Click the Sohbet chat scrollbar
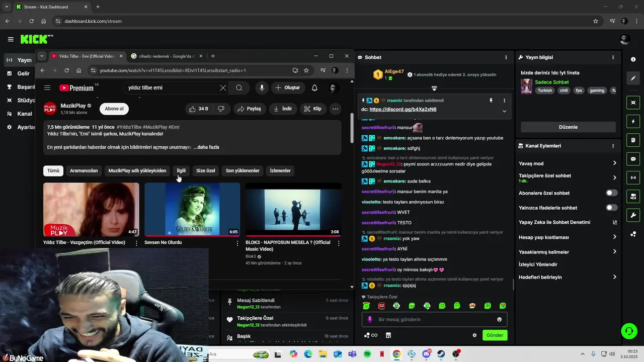644x362 pixels. tap(513, 284)
